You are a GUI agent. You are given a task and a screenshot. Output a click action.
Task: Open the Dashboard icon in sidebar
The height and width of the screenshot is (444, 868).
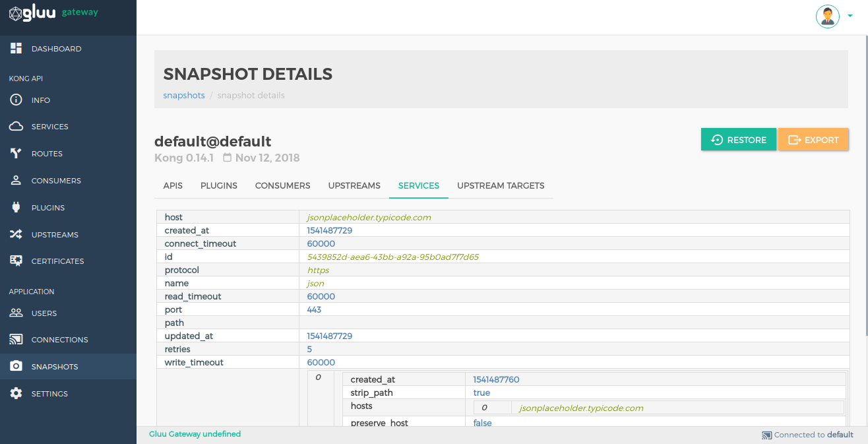pos(16,48)
